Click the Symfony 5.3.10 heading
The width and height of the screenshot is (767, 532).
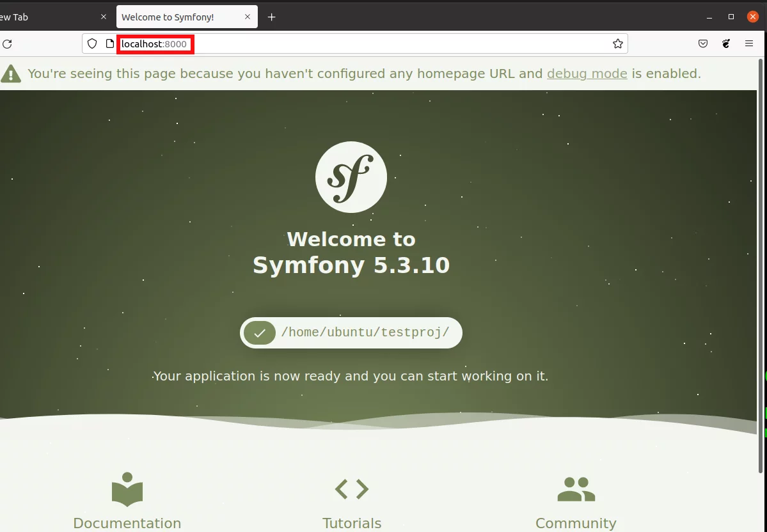coord(351,265)
